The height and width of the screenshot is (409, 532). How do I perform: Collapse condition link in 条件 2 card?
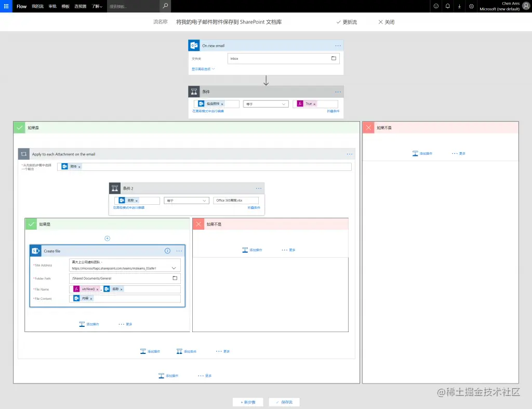pyautogui.click(x=254, y=207)
